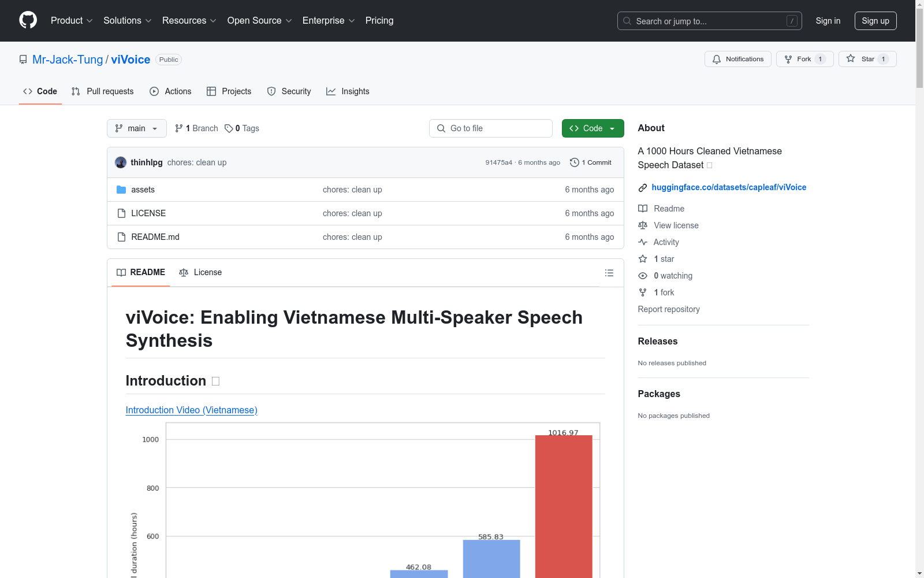Viewport: 924px width, 578px height.
Task: Click the Search or jump to field
Action: pyautogui.click(x=710, y=21)
